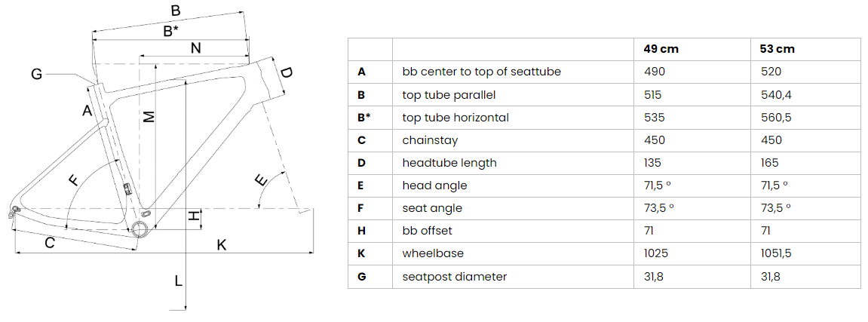Click the 53 cm column header
This screenshot has width=868, height=322.
click(778, 49)
